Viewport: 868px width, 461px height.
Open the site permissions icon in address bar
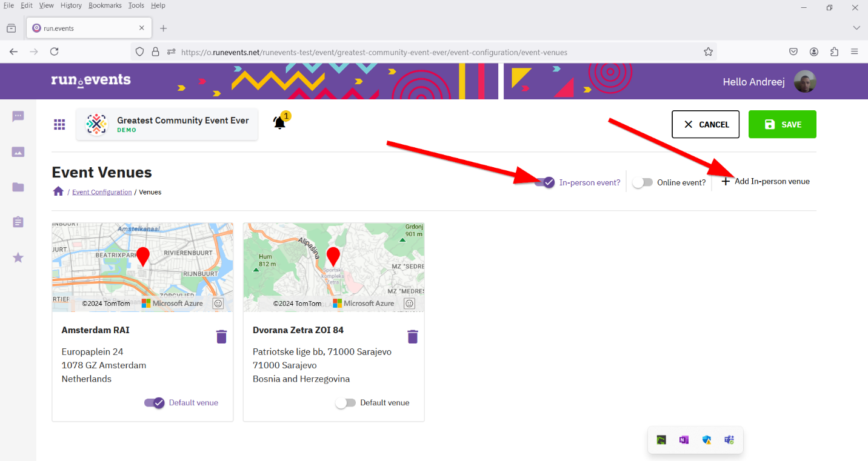(172, 52)
